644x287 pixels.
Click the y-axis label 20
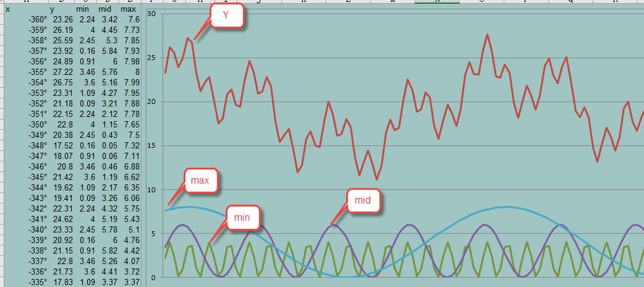(x=151, y=101)
